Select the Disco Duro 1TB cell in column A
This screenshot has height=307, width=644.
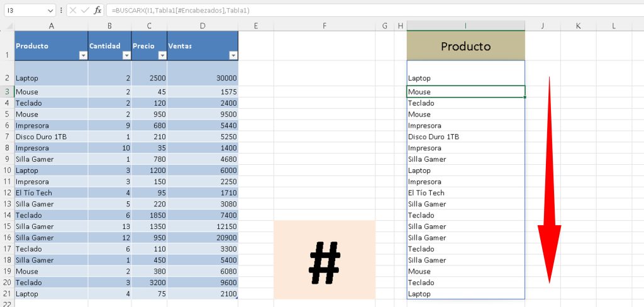point(51,137)
